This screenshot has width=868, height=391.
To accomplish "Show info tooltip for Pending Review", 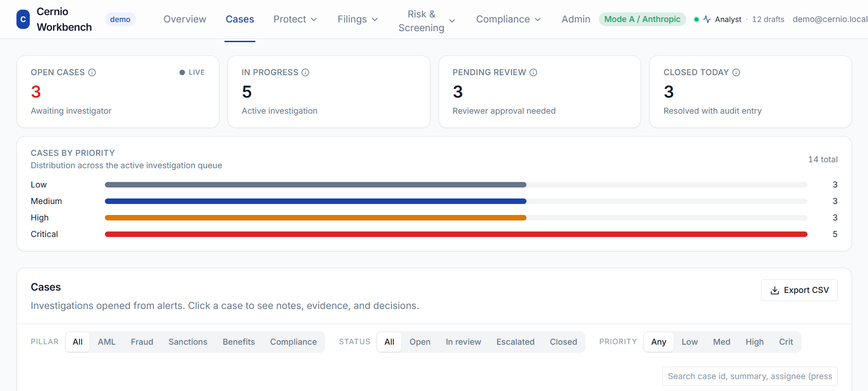I will (533, 72).
